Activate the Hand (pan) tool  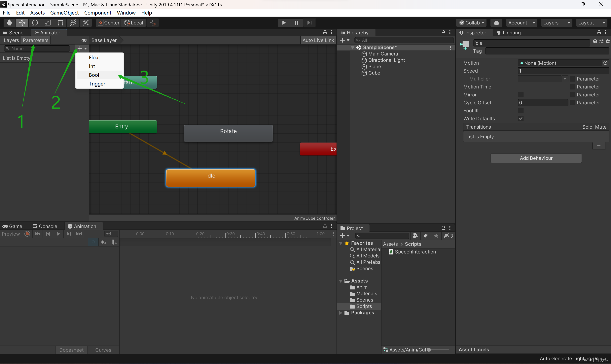point(9,23)
